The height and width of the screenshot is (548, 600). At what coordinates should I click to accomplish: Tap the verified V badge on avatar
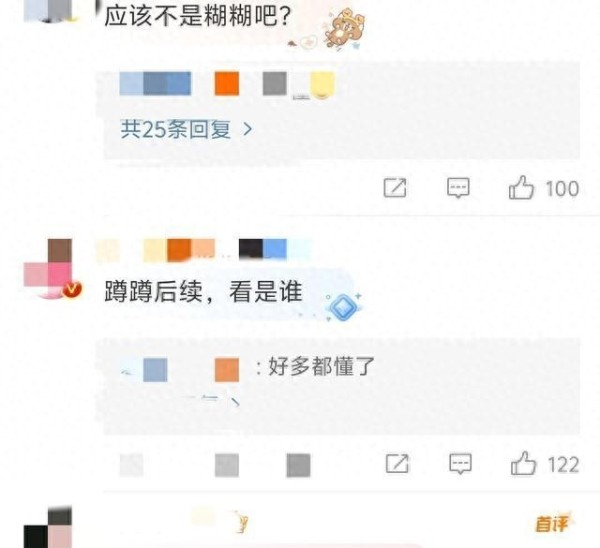coord(72,289)
